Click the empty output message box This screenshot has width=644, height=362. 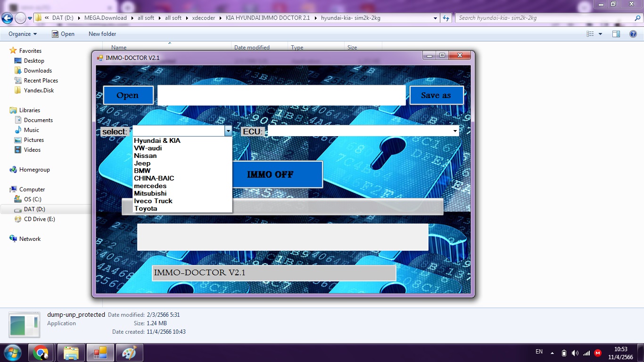(x=283, y=237)
